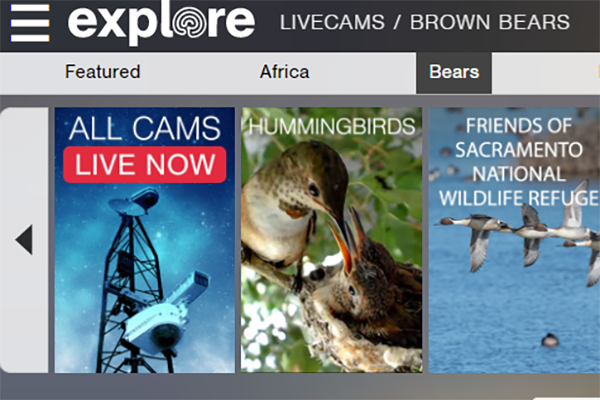Click the spiral icon inside the explore logo
This screenshot has width=600, height=400.
[190, 22]
